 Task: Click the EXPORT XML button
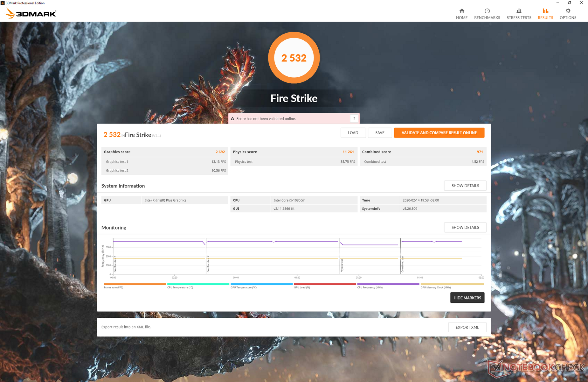[467, 327]
